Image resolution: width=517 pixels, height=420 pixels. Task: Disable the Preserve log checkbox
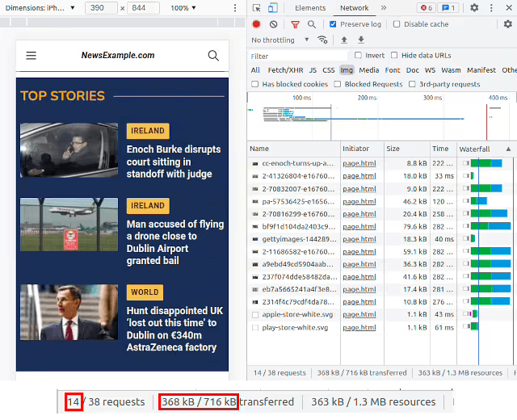(x=334, y=24)
